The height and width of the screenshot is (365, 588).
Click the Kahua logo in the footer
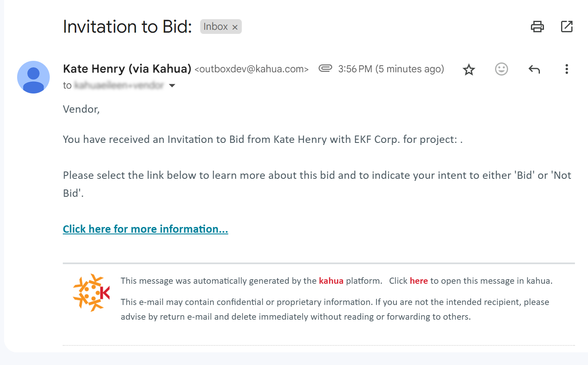91,292
